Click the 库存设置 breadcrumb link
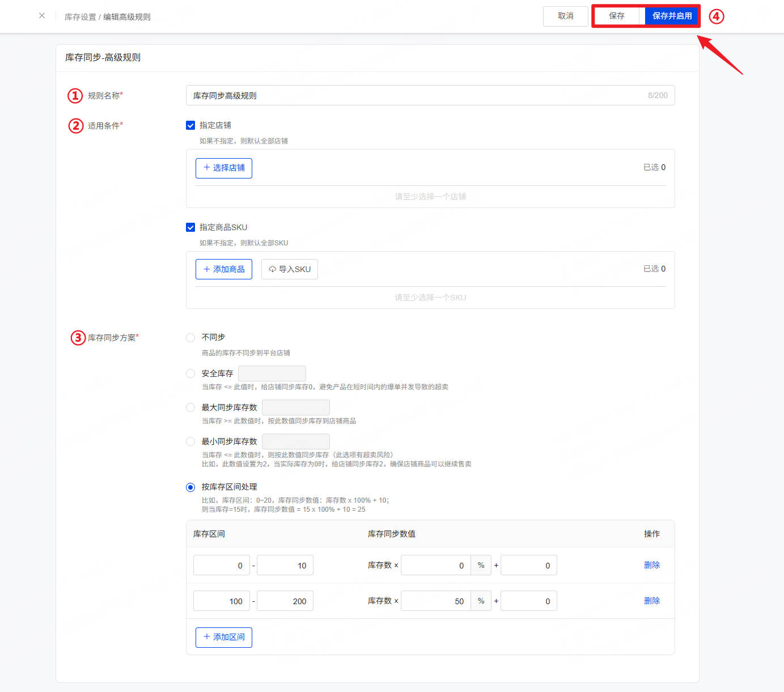Image resolution: width=784 pixels, height=692 pixels. tap(80, 17)
